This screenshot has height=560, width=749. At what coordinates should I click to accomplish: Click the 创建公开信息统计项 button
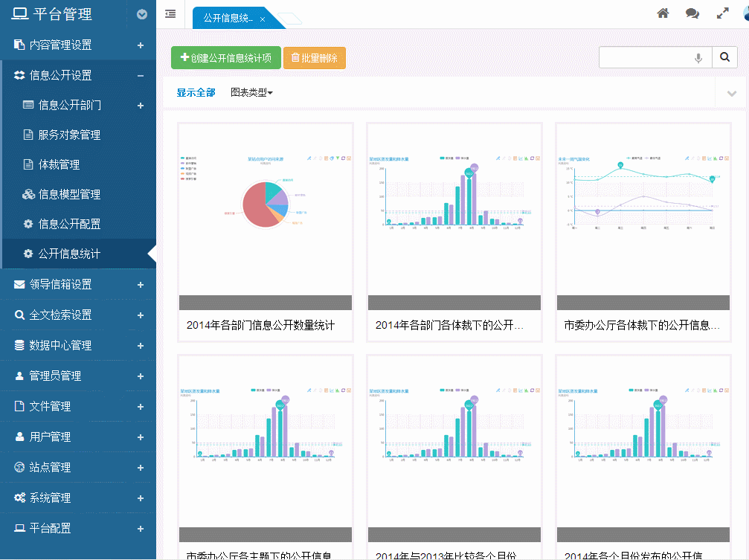coord(226,58)
